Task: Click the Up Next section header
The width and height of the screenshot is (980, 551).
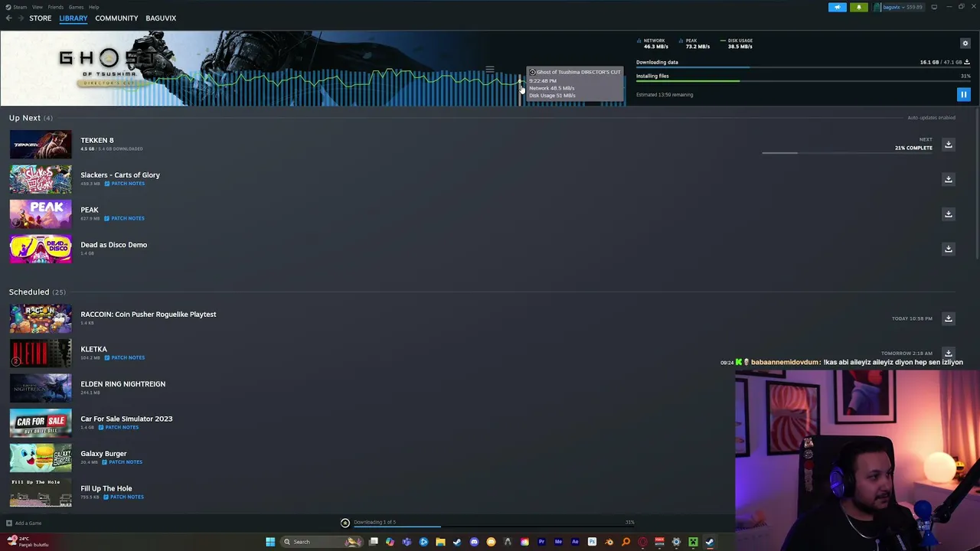Action: [x=31, y=118]
